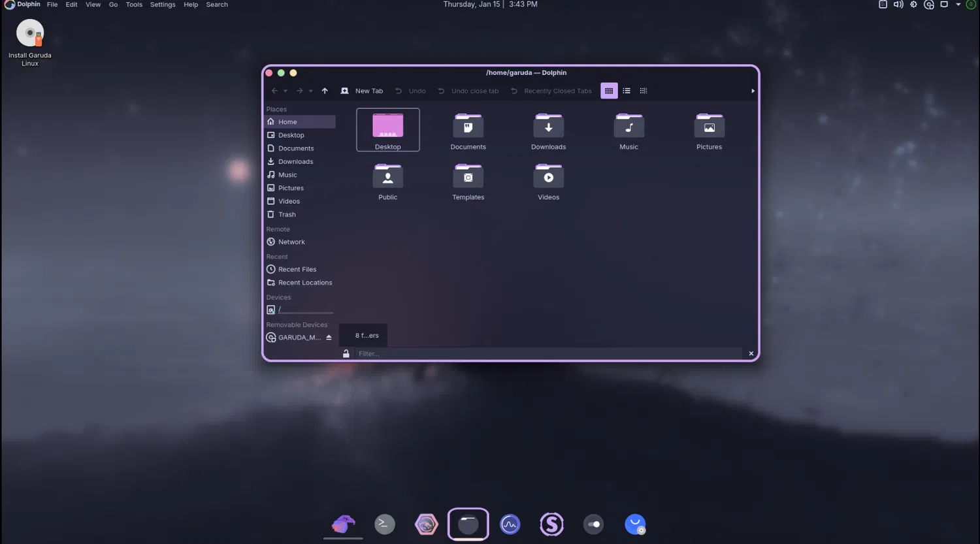This screenshot has width=980, height=544.
Task: Open the GARUDA_M removable device
Action: click(294, 338)
